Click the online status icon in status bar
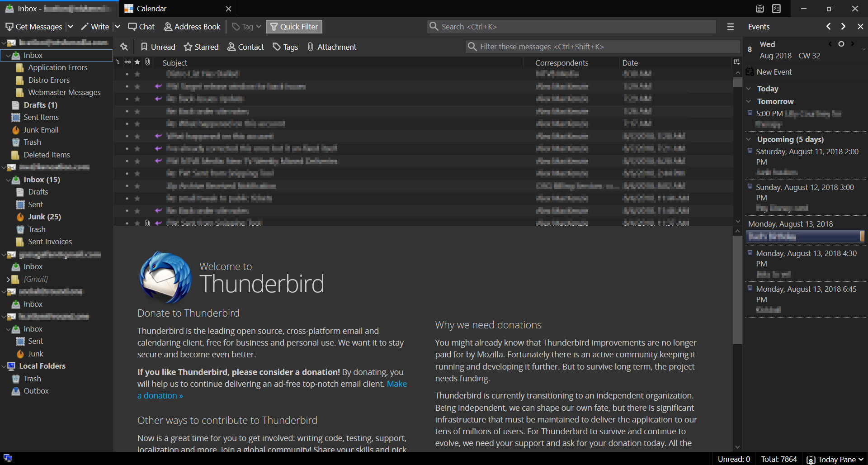 8,458
